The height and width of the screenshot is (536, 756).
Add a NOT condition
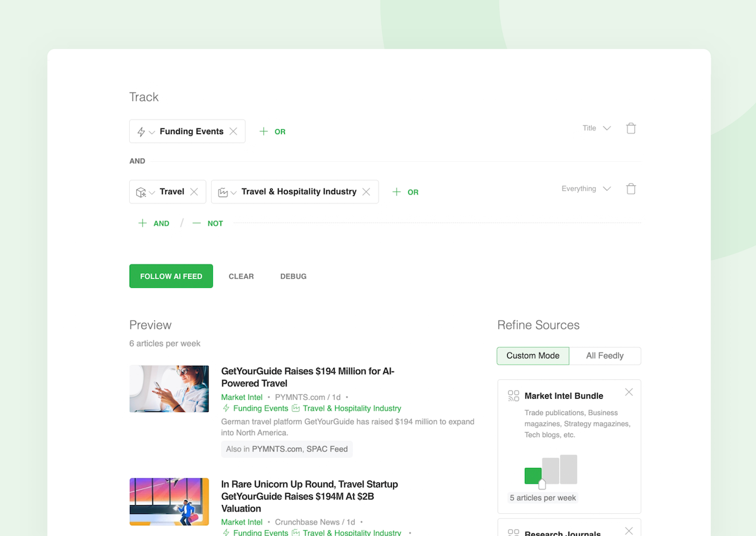click(x=208, y=224)
